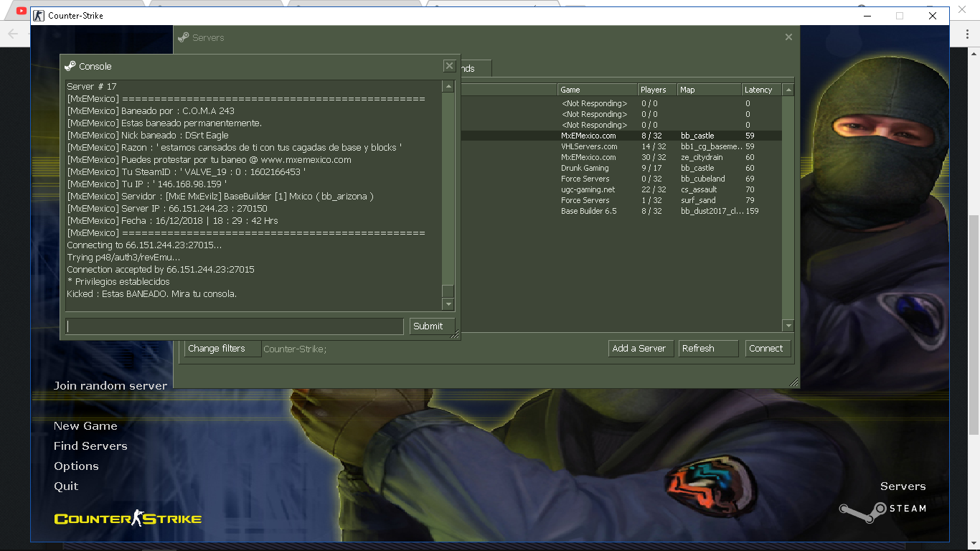
Task: Select the ugc-gaming.net server row
Action: pos(621,189)
